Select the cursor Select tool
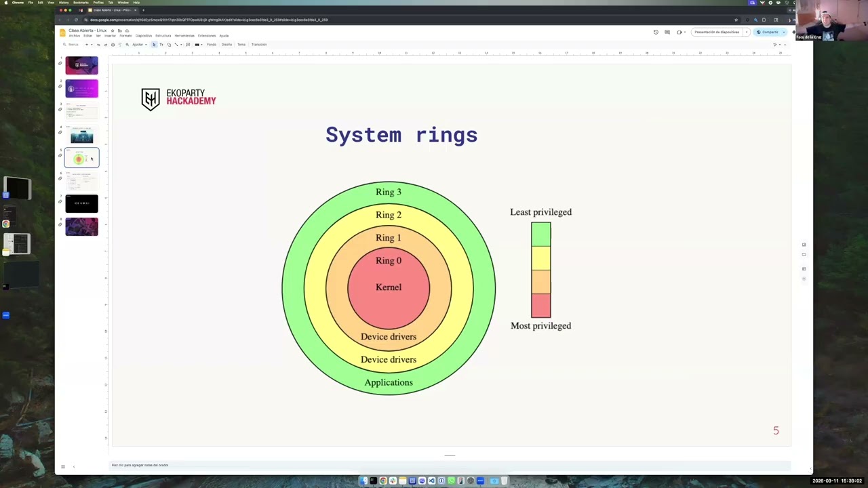This screenshot has width=868, height=488. [x=154, y=45]
